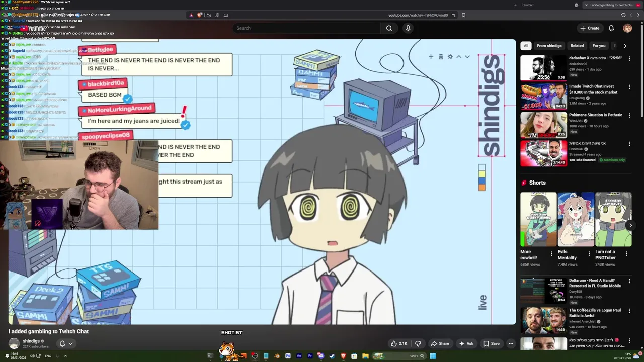644x362 pixels.
Task: Open options for Deltarune video
Action: point(629,281)
